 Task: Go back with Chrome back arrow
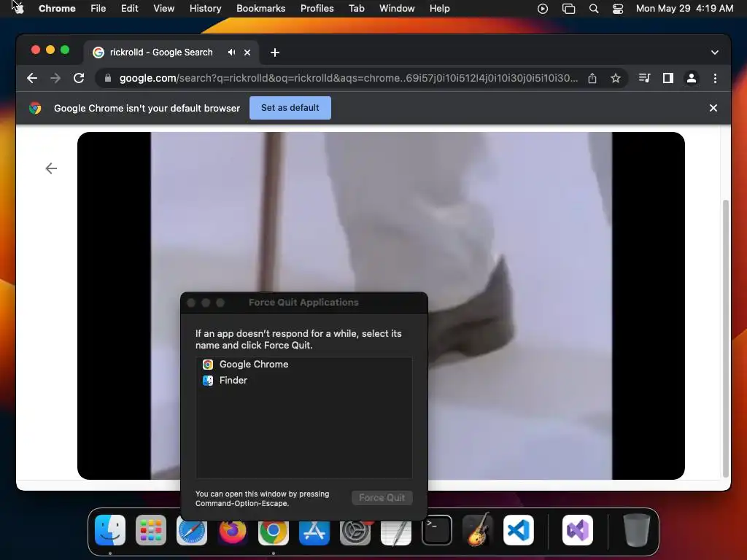32,78
